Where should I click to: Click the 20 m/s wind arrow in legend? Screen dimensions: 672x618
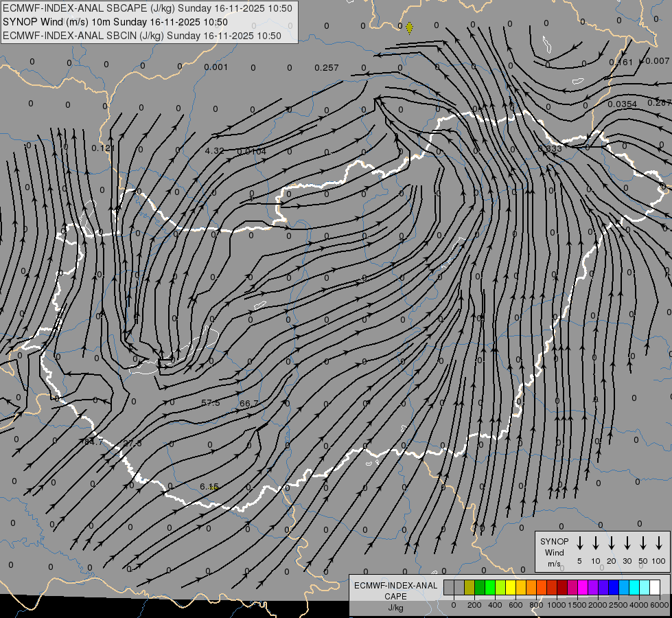[611, 542]
